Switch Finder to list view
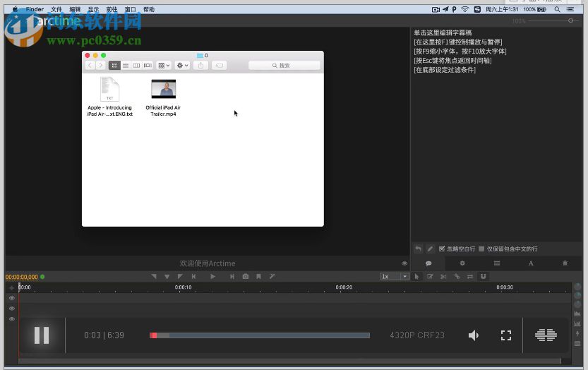588x370 pixels. [125, 65]
